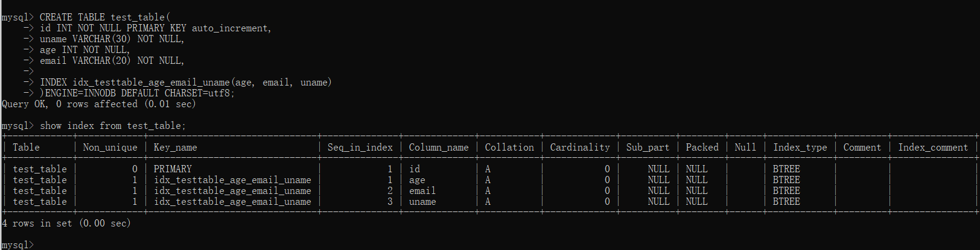Click the final empty mysql> prompt

click(17, 245)
